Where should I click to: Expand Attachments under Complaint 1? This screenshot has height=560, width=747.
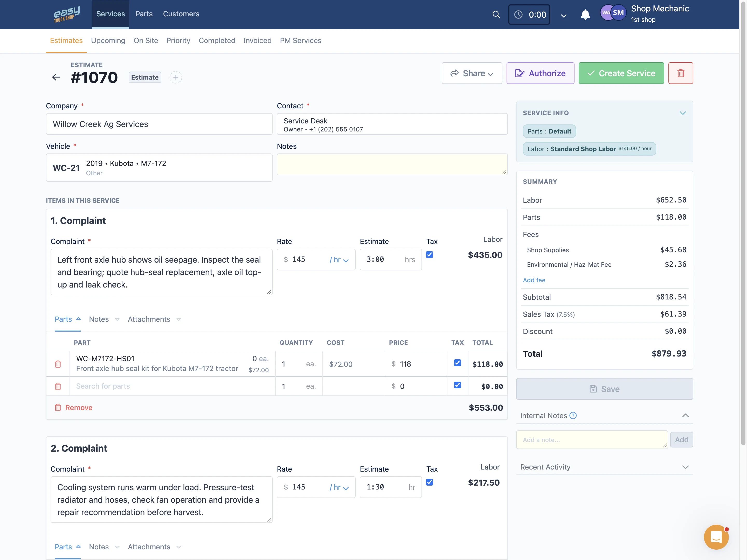pos(154,319)
